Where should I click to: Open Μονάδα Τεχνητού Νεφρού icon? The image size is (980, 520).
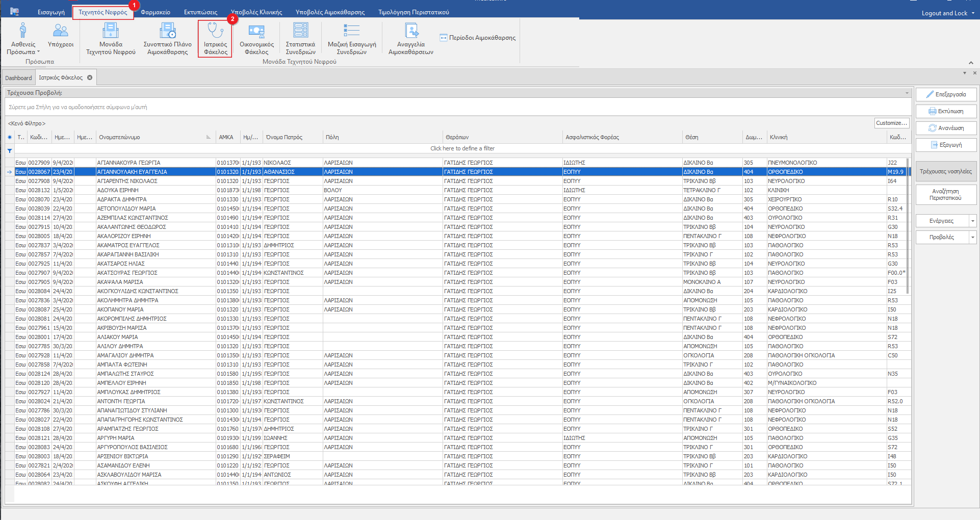click(x=111, y=38)
